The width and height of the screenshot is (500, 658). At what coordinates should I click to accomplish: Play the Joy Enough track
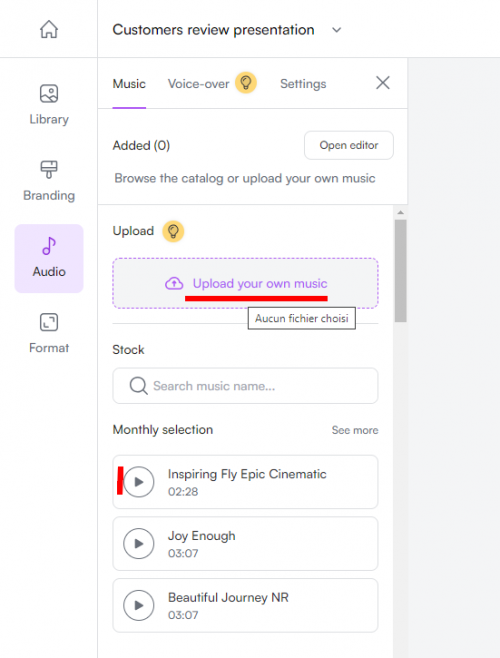[139, 543]
